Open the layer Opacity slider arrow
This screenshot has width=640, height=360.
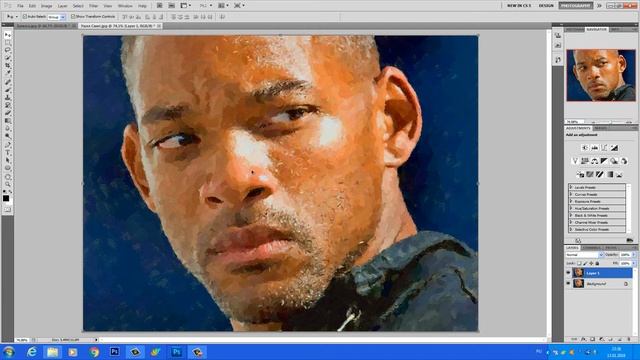click(x=633, y=255)
